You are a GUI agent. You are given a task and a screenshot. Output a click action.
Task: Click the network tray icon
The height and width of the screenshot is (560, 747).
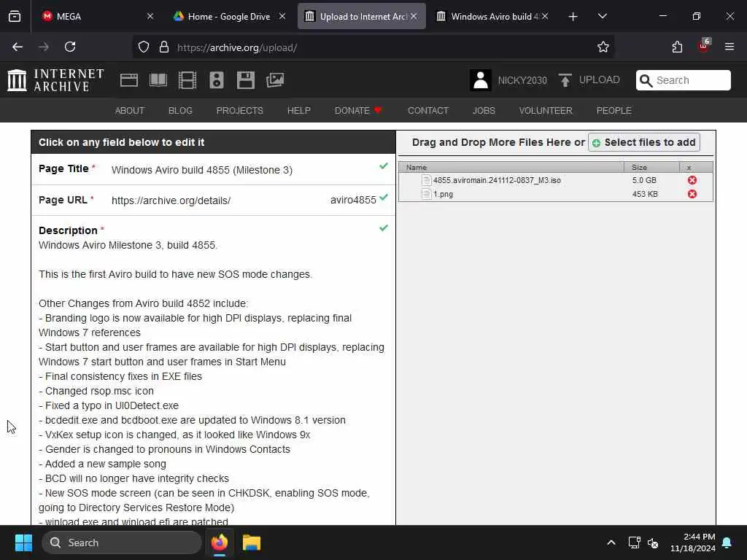click(634, 542)
